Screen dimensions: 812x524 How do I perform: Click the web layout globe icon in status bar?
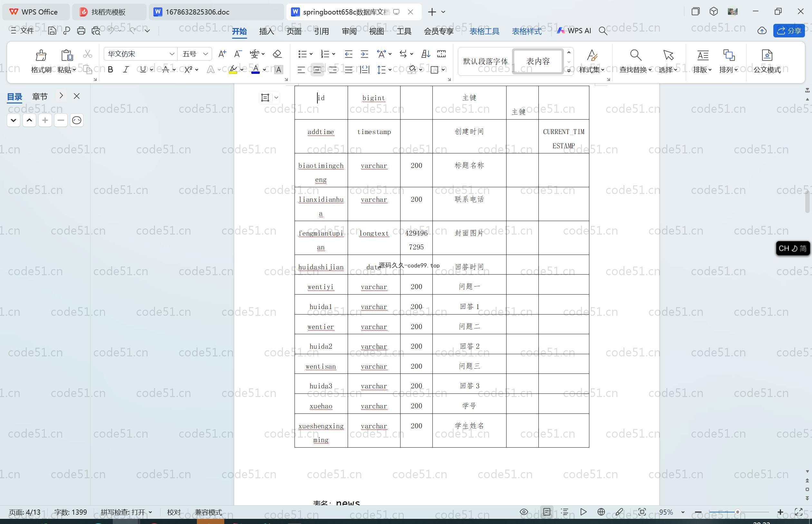[x=601, y=512]
